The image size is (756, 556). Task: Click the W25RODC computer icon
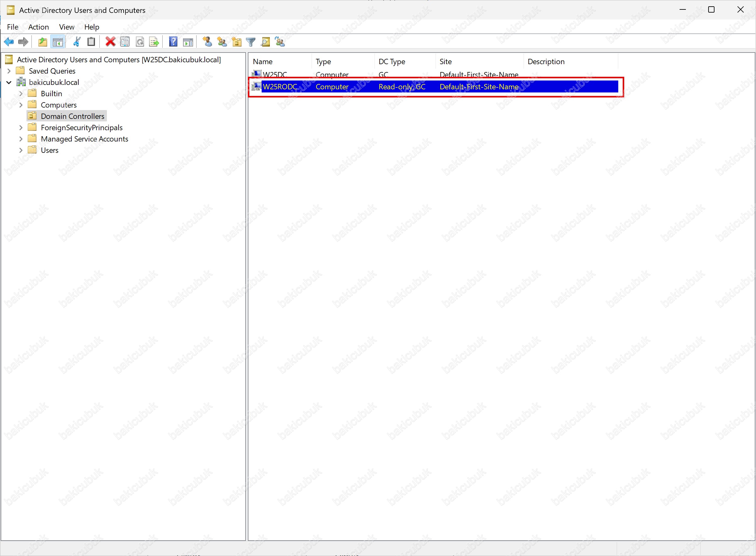(x=257, y=86)
